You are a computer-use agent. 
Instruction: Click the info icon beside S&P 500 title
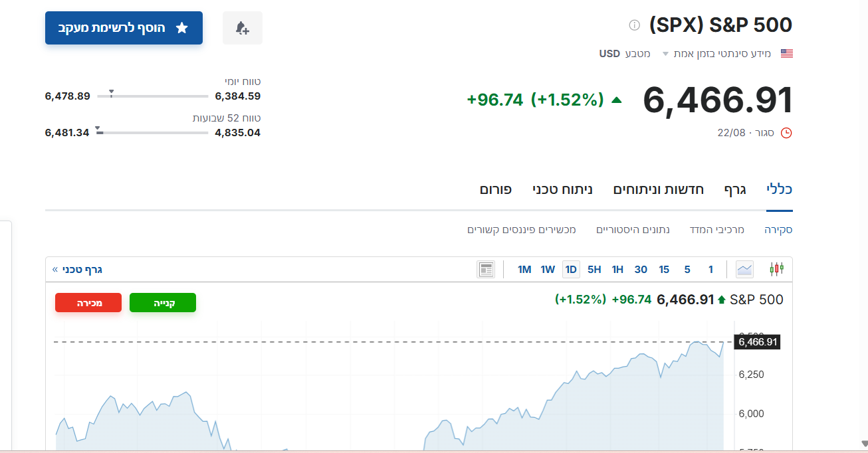(634, 25)
